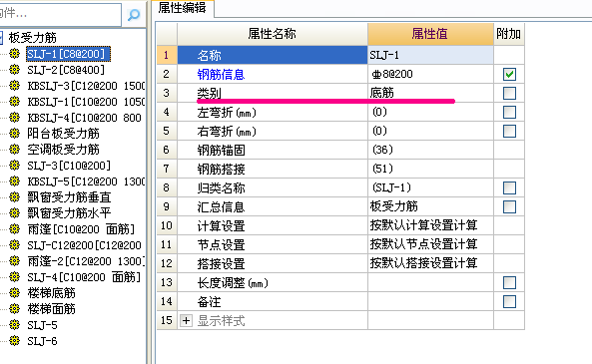
Task: Select tree item 飘窗受力筋水平
Action: click(69, 213)
